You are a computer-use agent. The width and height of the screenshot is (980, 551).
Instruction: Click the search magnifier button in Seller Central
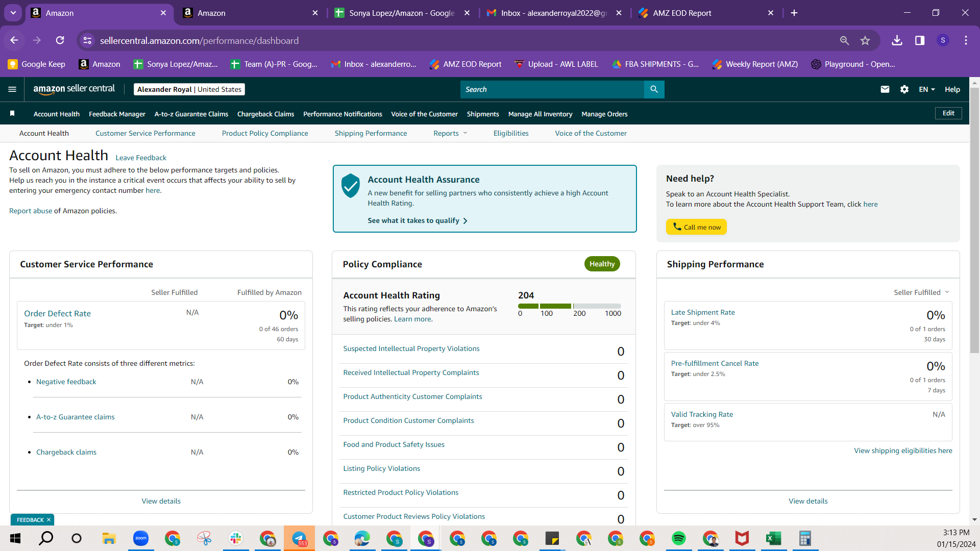[654, 89]
